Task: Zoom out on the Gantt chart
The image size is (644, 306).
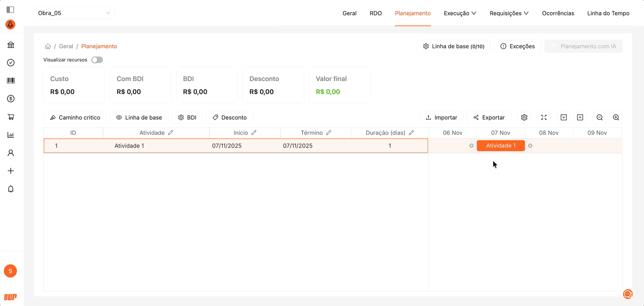Action: [x=599, y=117]
